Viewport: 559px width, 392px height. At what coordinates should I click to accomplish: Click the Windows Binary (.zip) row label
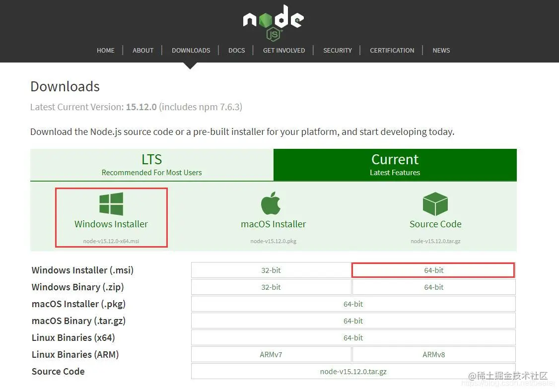[78, 287]
